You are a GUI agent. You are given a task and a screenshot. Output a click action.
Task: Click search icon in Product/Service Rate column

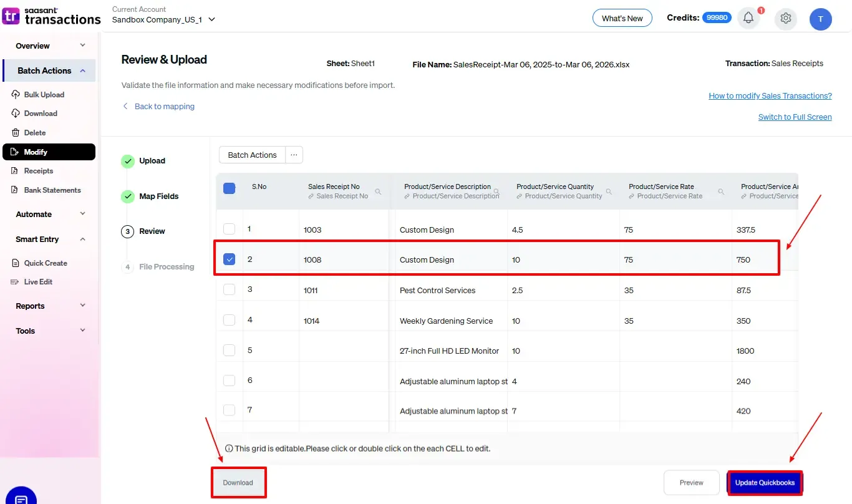pyautogui.click(x=721, y=191)
